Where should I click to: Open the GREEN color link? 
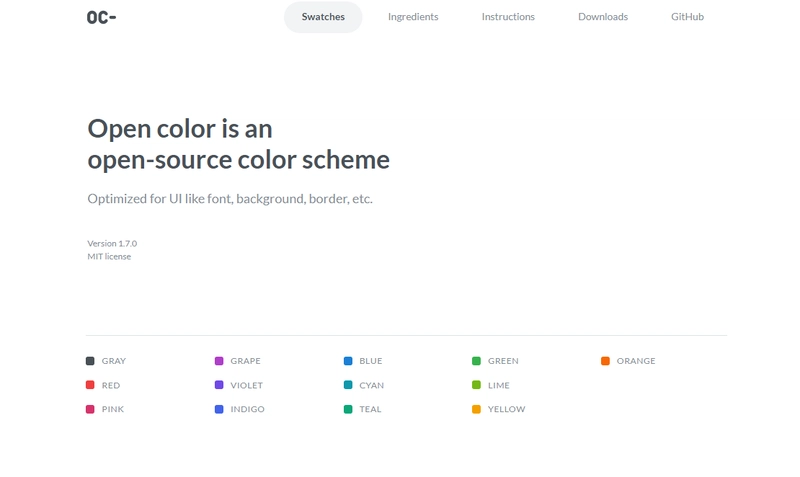(503, 361)
